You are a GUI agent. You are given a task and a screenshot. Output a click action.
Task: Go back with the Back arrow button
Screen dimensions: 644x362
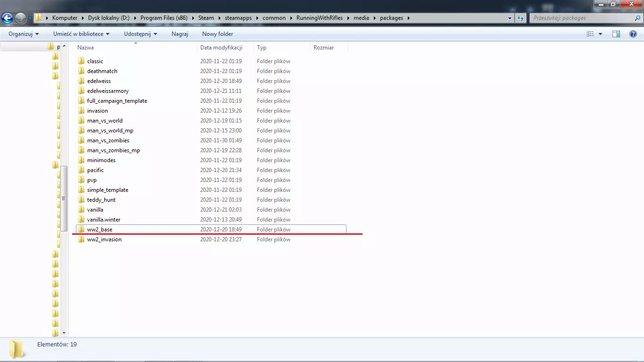[x=8, y=18]
